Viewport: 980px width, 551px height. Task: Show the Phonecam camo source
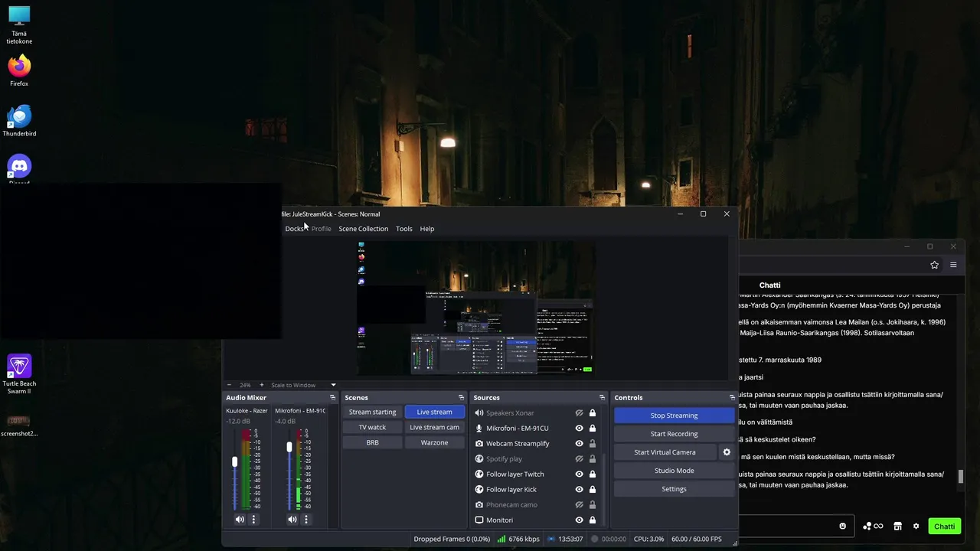pyautogui.click(x=580, y=505)
